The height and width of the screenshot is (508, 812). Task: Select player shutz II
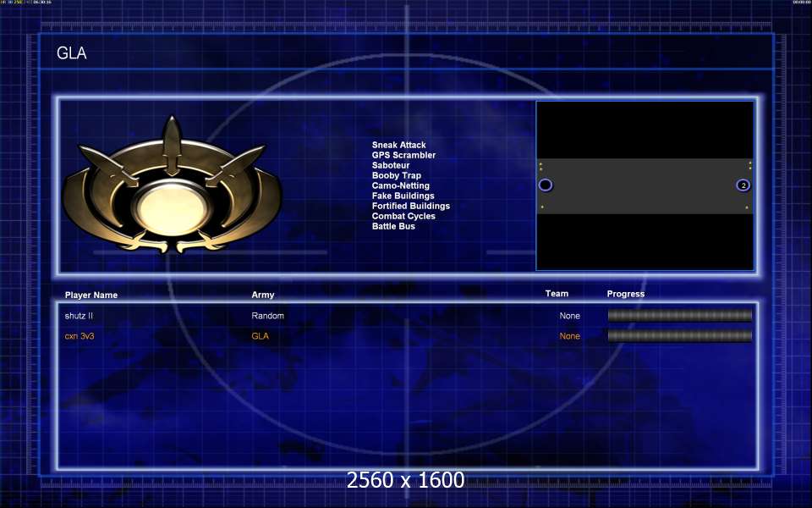pyautogui.click(x=79, y=316)
